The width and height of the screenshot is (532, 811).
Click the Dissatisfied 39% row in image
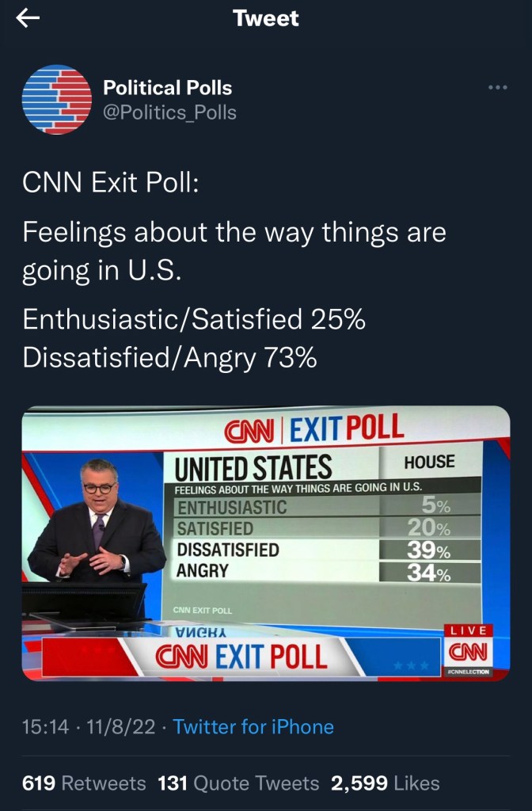coord(326,550)
